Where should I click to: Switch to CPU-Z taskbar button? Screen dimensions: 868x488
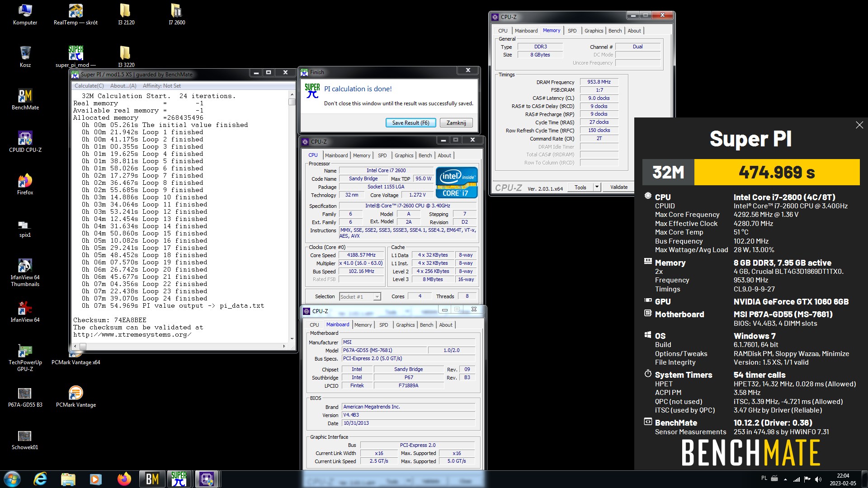click(207, 479)
